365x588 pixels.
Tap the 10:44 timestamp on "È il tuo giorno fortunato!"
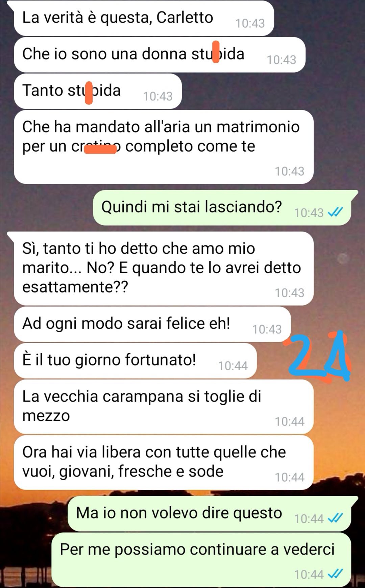(233, 366)
